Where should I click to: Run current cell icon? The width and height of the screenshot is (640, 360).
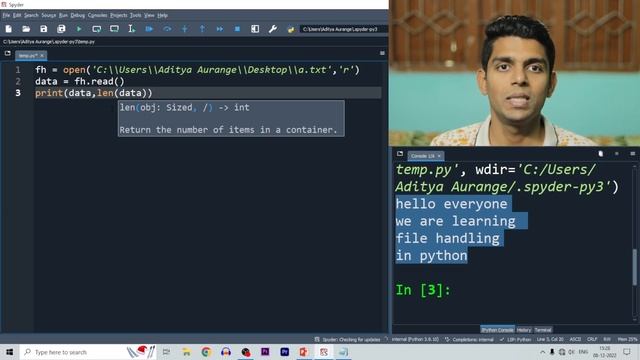96,29
